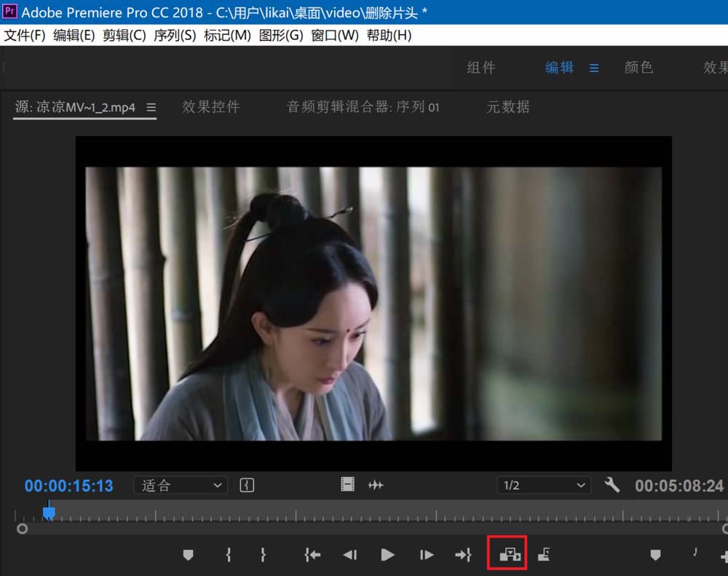The image size is (728, 576).
Task: Open the Source panel menu icon
Action: pos(151,108)
